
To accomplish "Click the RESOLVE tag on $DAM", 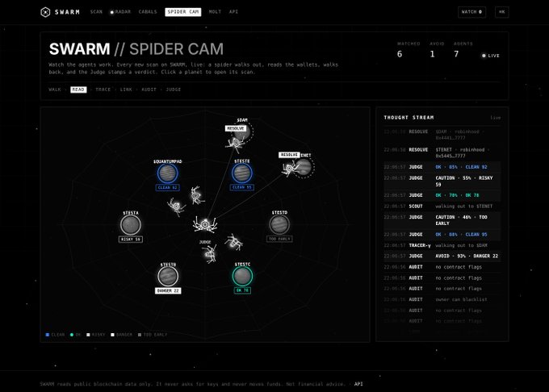I will click(x=236, y=128).
